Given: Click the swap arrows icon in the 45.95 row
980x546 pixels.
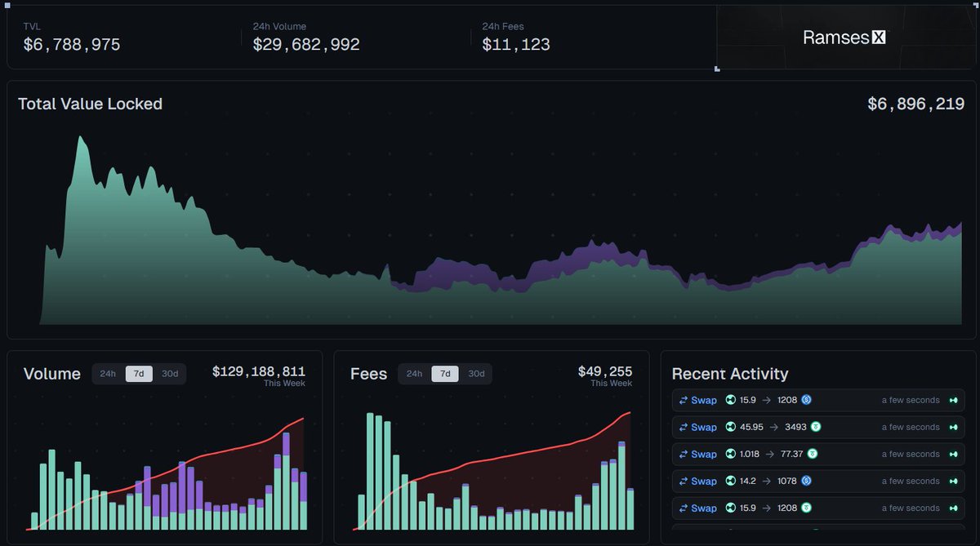Looking at the screenshot, I should [x=684, y=427].
